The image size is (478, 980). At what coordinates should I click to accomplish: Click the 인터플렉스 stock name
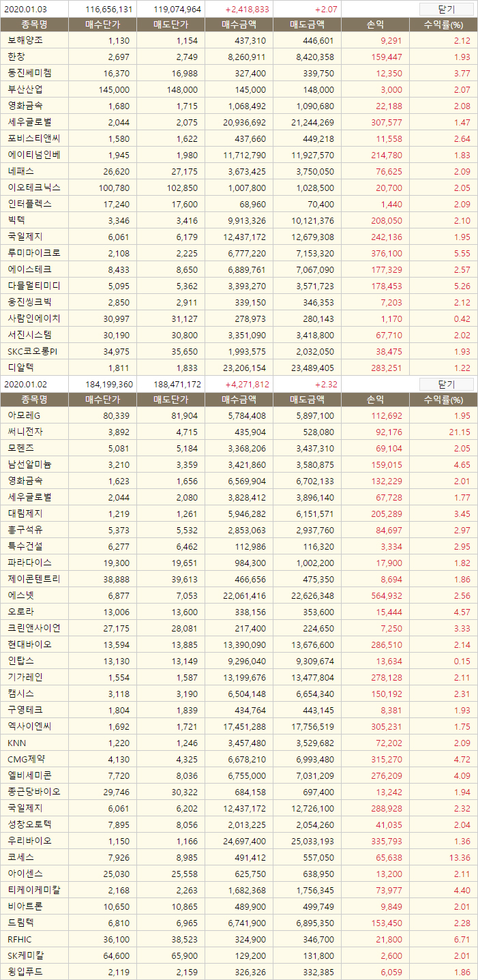(x=29, y=204)
